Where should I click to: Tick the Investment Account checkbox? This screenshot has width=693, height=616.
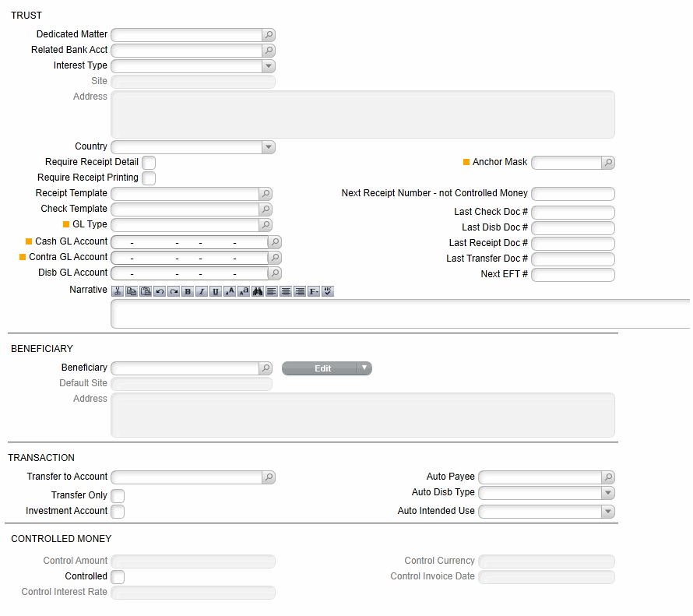[118, 512]
